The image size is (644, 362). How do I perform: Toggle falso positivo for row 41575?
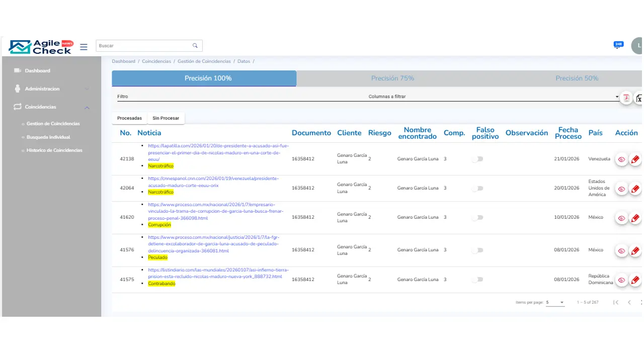tap(477, 280)
